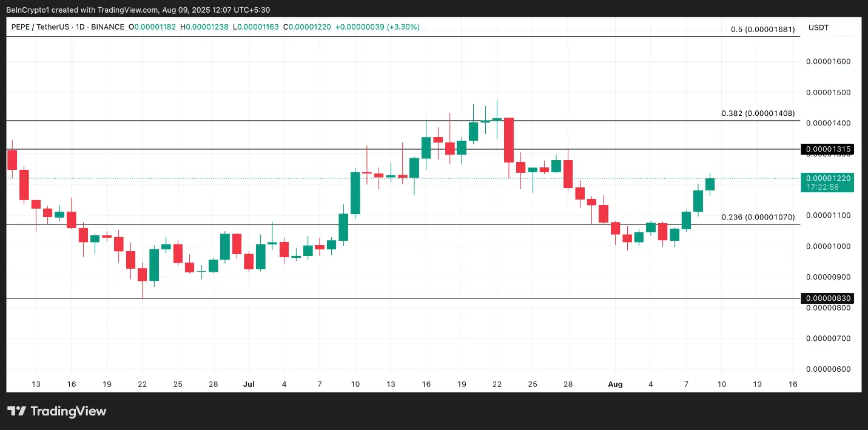Click the Jul date label on time axis

click(249, 384)
